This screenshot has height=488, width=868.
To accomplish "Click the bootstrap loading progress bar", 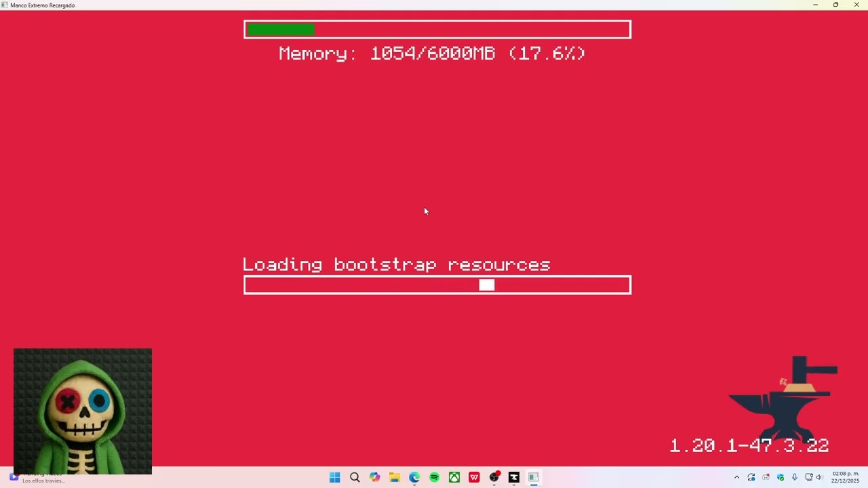I will pyautogui.click(x=437, y=285).
